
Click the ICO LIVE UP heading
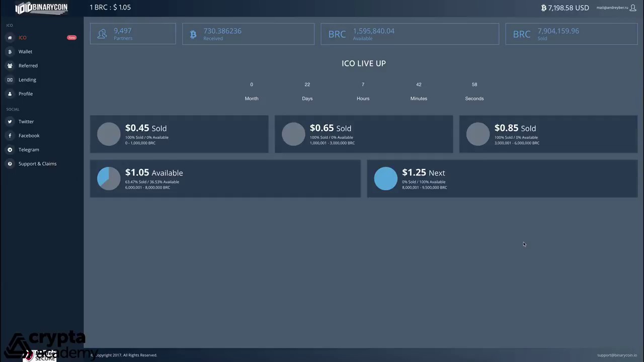364,63
